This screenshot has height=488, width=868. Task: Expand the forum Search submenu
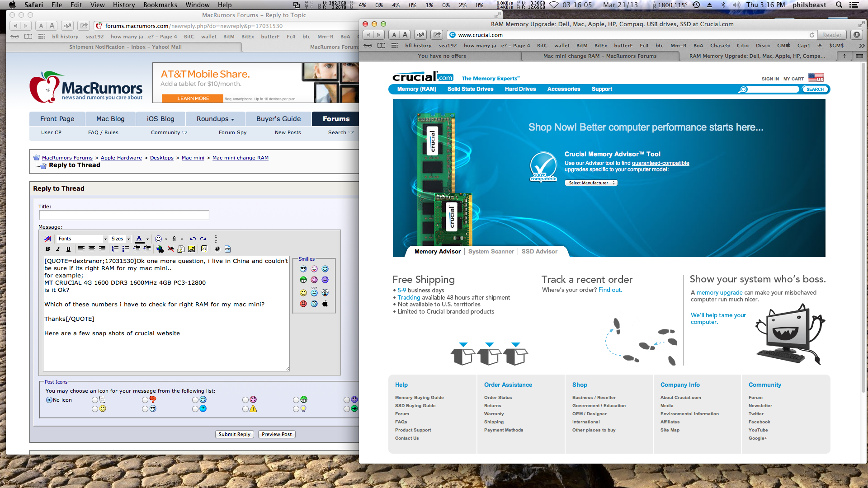coord(341,132)
